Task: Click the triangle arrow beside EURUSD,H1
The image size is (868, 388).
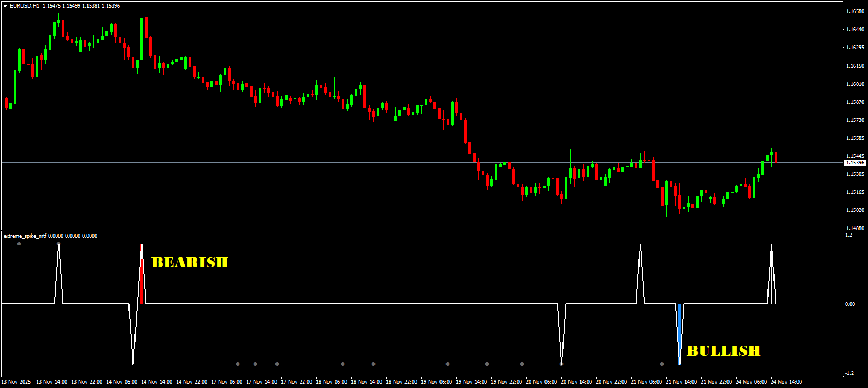Action: pos(5,6)
